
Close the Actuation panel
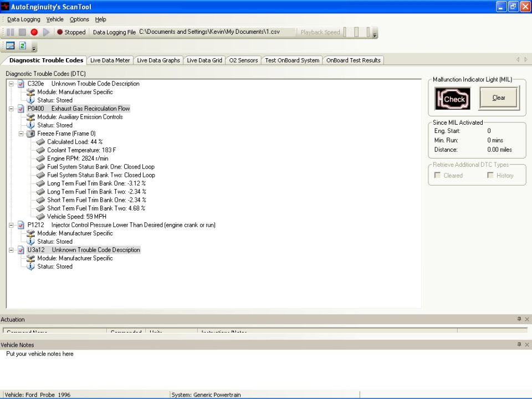[x=527, y=319]
